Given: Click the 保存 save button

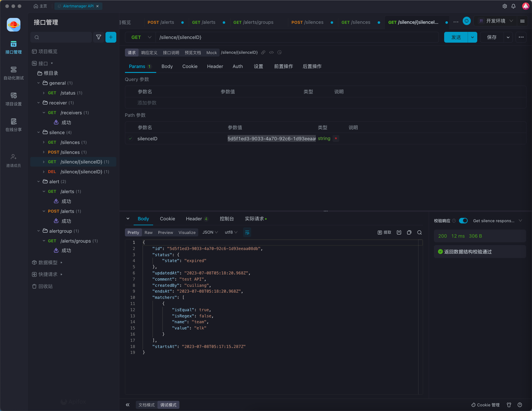Looking at the screenshot, I should tap(492, 37).
